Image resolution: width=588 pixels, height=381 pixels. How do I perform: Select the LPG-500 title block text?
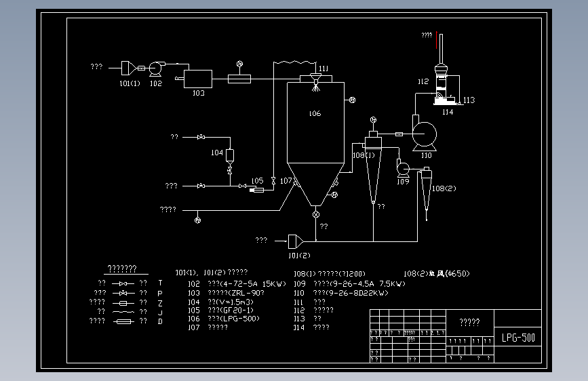[518, 338]
